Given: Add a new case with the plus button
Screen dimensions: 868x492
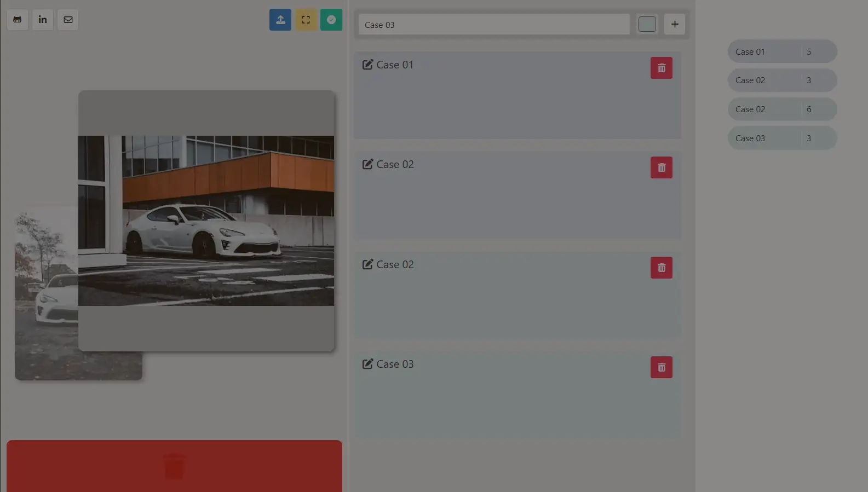Looking at the screenshot, I should pos(675,24).
